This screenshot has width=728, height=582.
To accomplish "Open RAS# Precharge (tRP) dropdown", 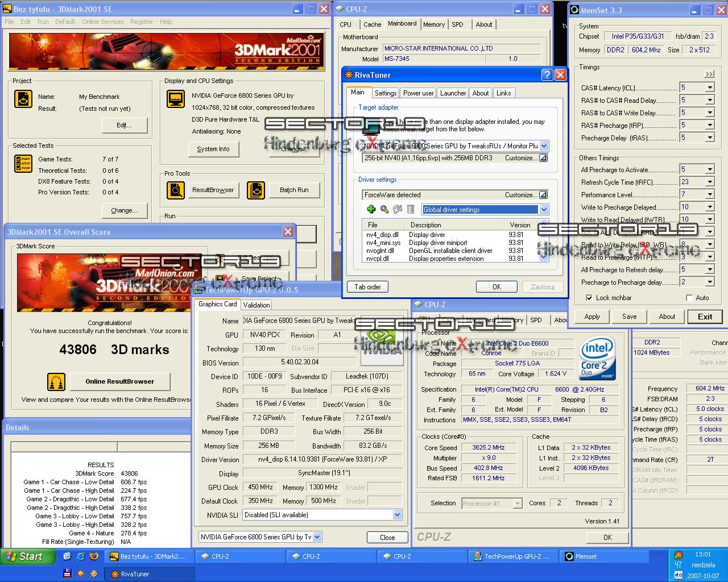I will point(710,125).
